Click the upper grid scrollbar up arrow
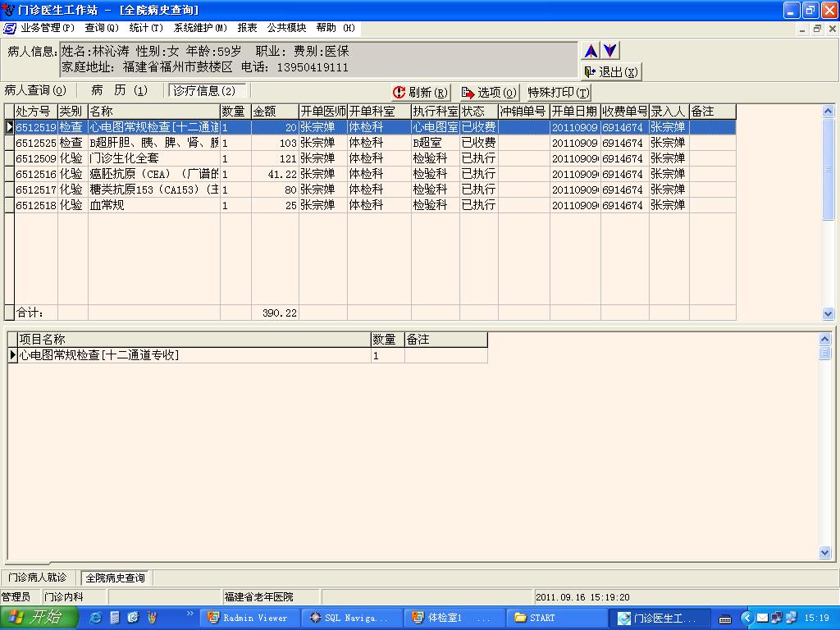Image resolution: width=840 pixels, height=630 pixels. point(829,112)
